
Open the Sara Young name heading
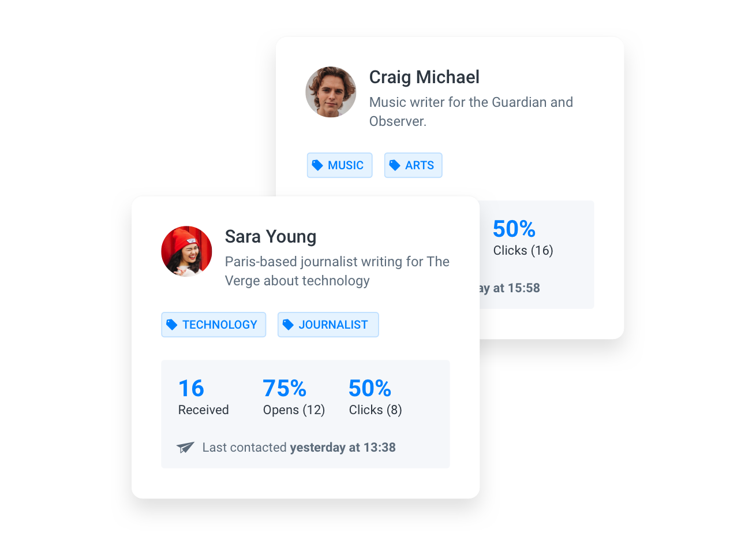coord(271,236)
